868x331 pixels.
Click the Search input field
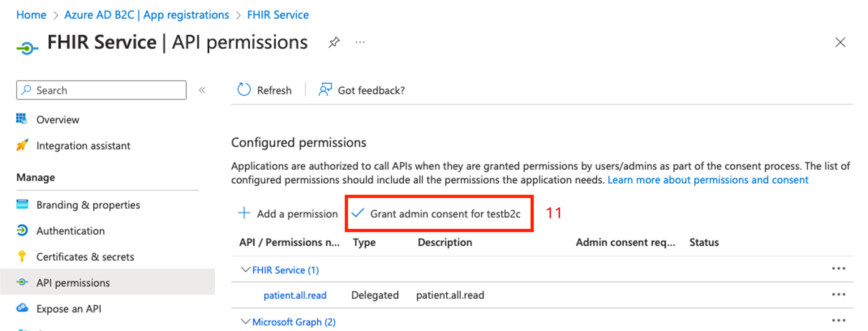pyautogui.click(x=96, y=90)
